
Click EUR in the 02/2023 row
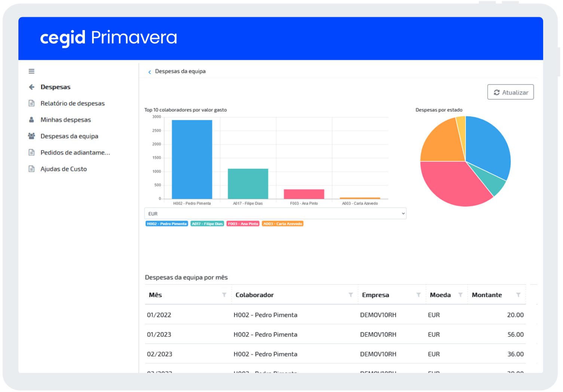tap(434, 354)
